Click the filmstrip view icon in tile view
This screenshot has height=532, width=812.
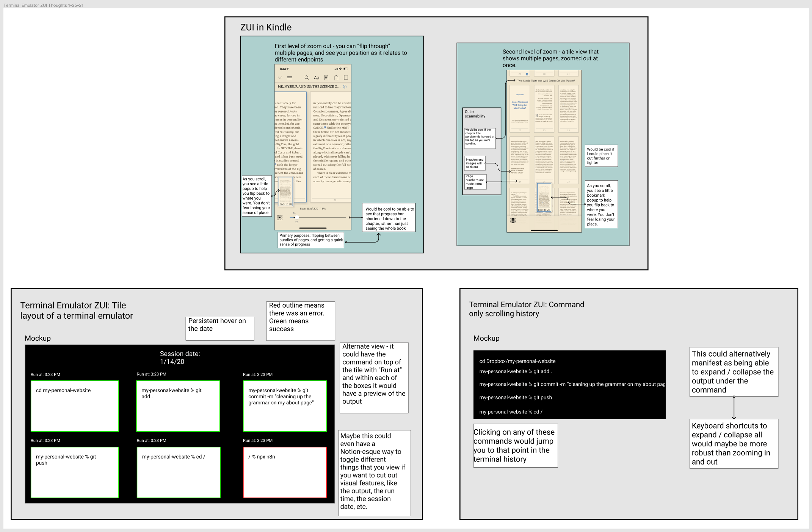tap(513, 221)
